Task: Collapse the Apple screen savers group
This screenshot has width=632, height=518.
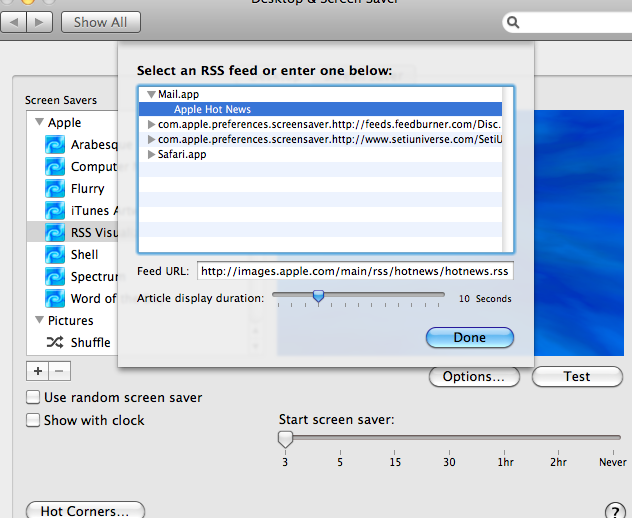Action: tap(39, 122)
